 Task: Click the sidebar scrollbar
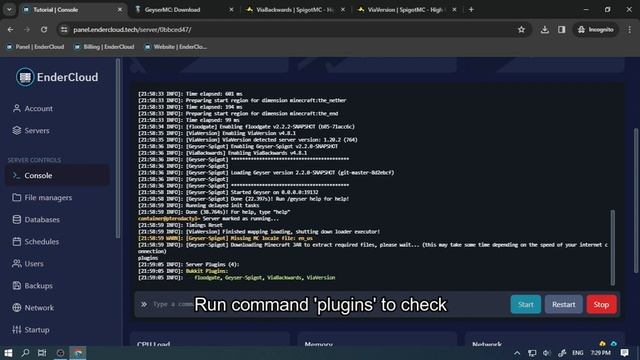[x=118, y=148]
